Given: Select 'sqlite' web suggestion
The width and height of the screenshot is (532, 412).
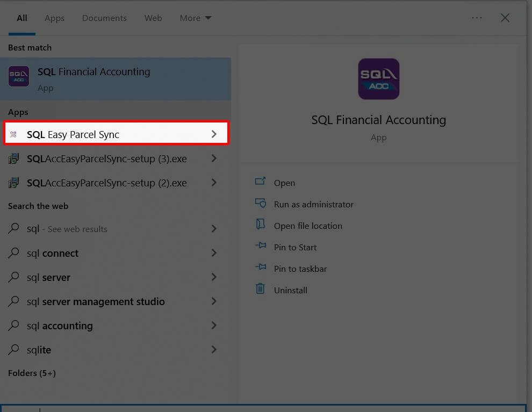Looking at the screenshot, I should point(116,350).
